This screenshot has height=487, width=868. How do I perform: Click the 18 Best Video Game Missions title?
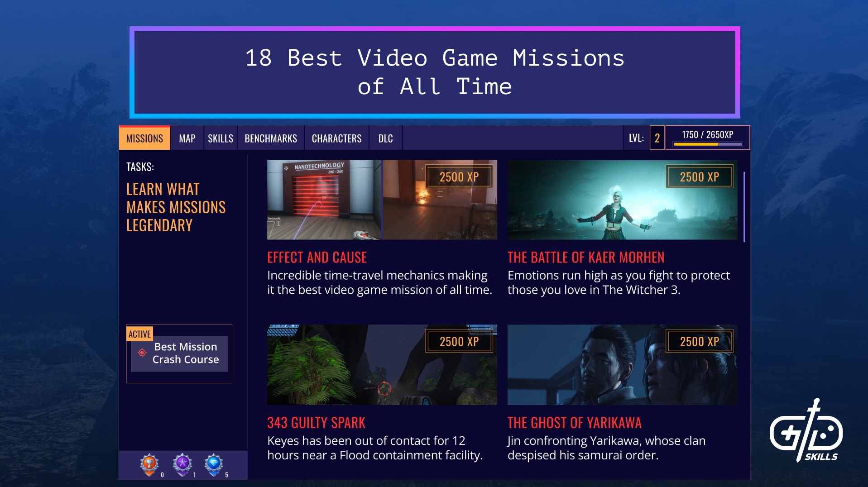(x=435, y=72)
